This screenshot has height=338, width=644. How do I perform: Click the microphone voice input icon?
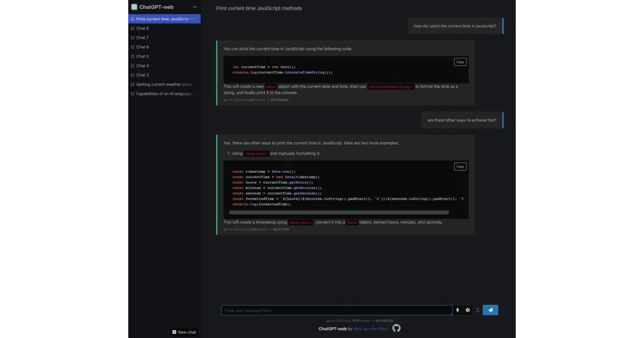458,310
